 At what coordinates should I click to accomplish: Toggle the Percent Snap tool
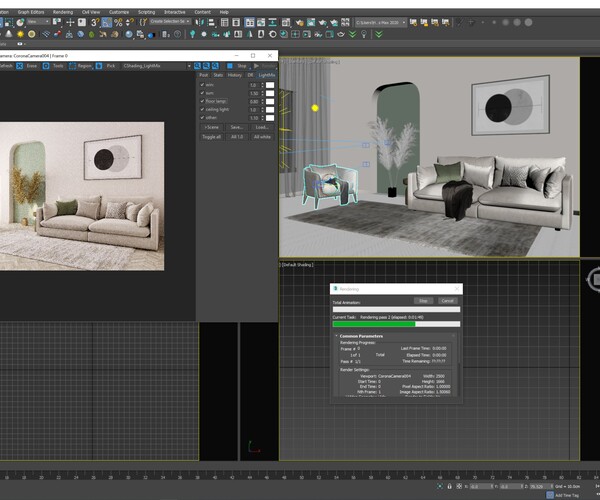(x=118, y=23)
